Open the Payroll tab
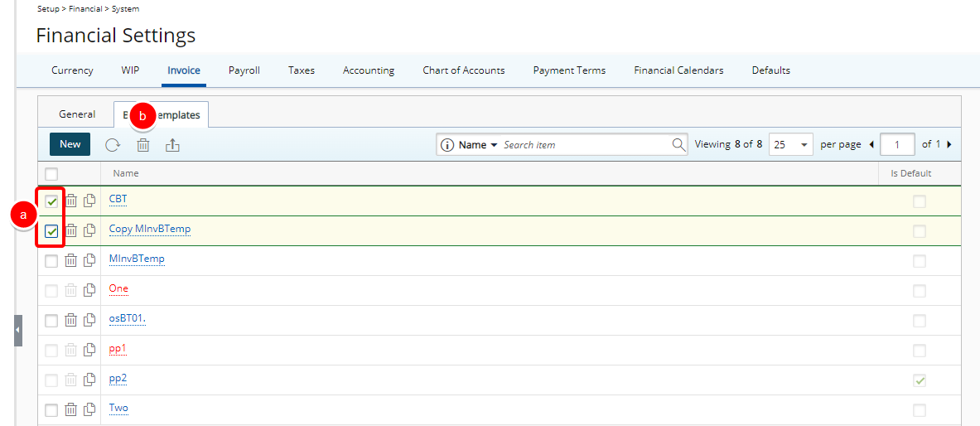The image size is (980, 426). [x=244, y=70]
